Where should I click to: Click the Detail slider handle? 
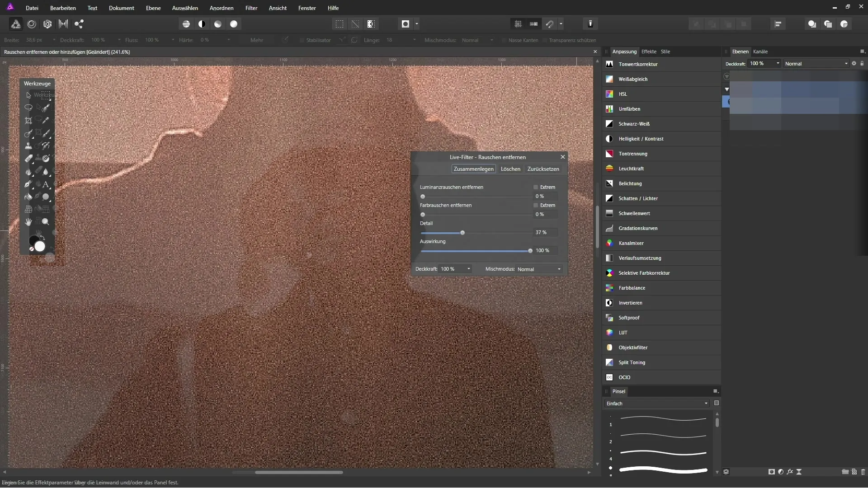click(x=462, y=233)
